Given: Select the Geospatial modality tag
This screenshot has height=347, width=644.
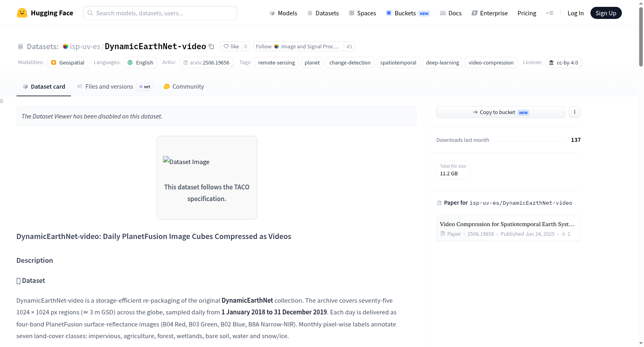Looking at the screenshot, I should tap(68, 62).
